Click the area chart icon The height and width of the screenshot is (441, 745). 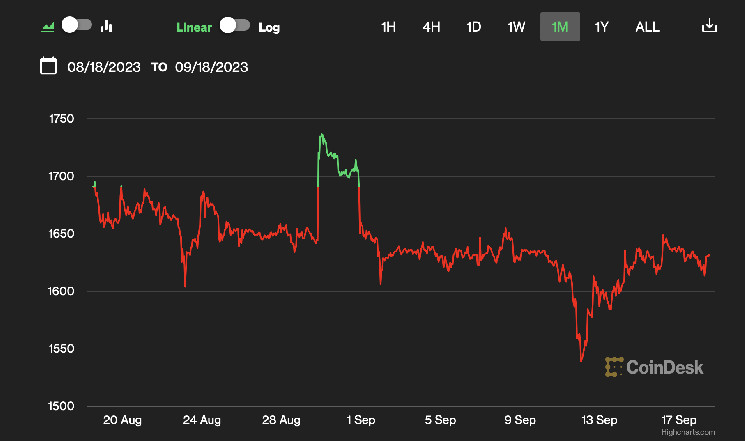coord(46,26)
